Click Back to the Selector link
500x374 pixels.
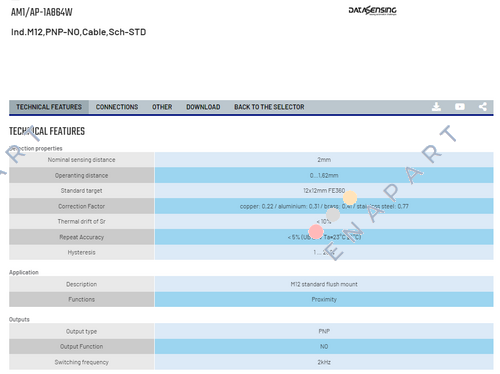(269, 107)
